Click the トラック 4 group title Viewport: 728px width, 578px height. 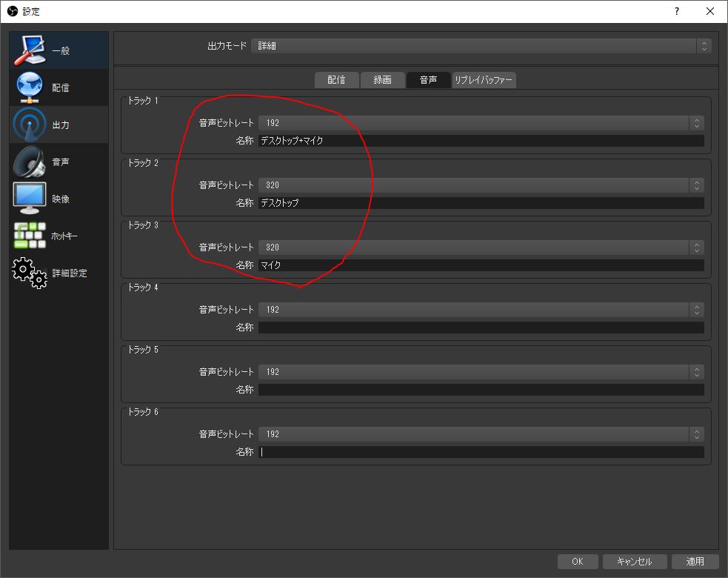[143, 287]
